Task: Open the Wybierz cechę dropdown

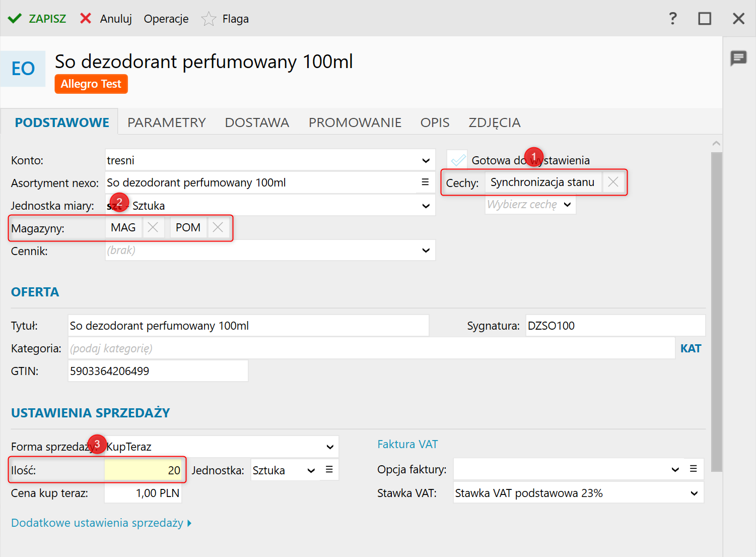Action: click(x=568, y=205)
